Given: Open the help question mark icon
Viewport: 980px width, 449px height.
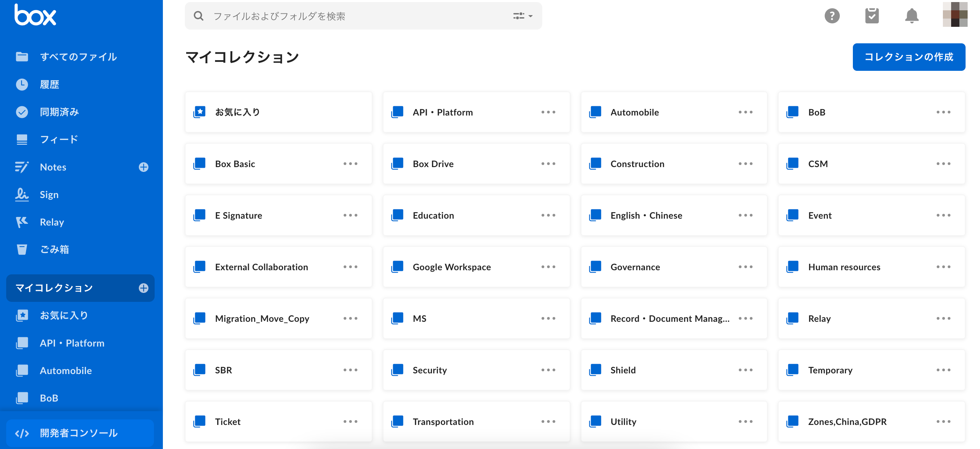Looking at the screenshot, I should (832, 15).
